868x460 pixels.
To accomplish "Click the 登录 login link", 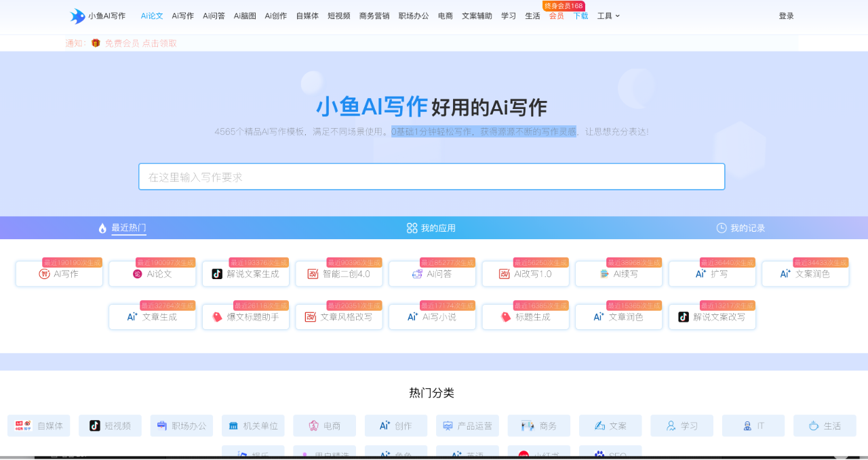I will pos(786,16).
